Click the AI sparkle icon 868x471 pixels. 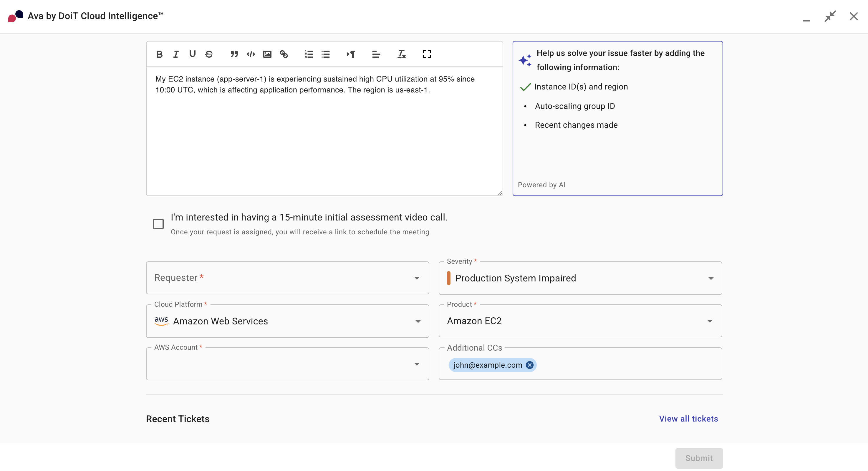tap(525, 60)
